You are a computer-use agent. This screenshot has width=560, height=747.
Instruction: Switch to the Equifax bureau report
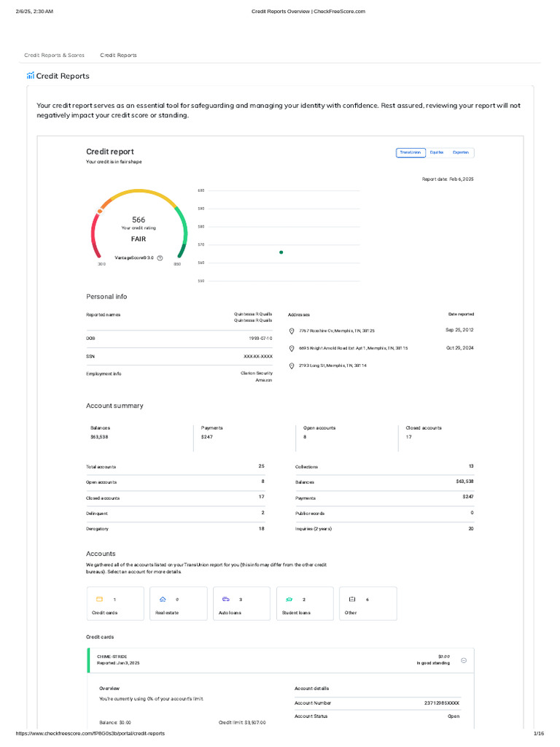[437, 152]
